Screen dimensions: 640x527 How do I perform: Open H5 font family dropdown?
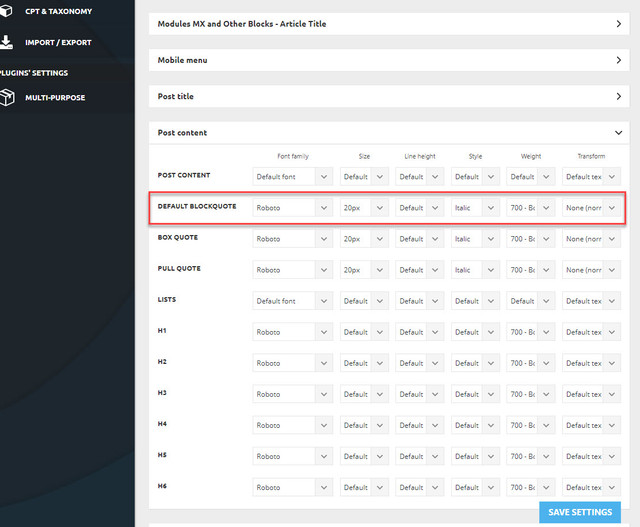pos(293,456)
